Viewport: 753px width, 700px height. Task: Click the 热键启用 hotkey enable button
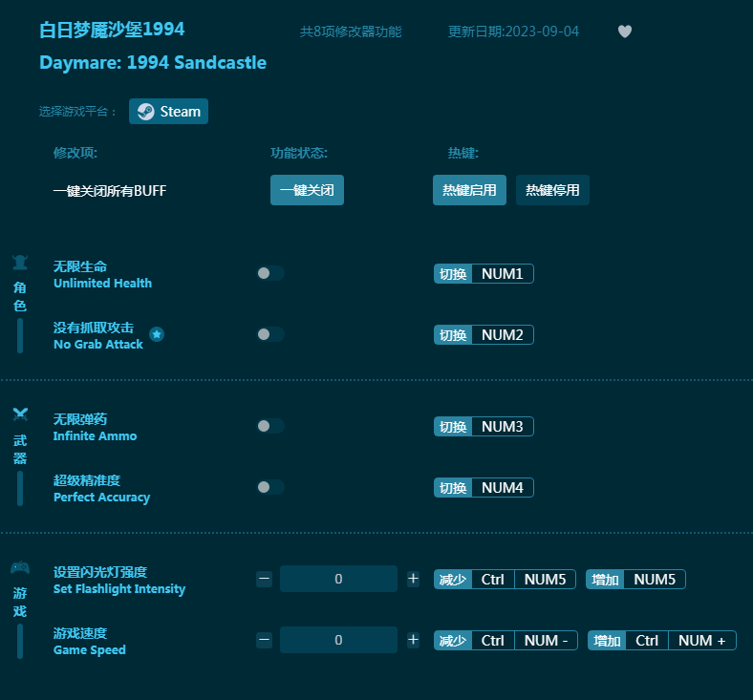pyautogui.click(x=469, y=190)
